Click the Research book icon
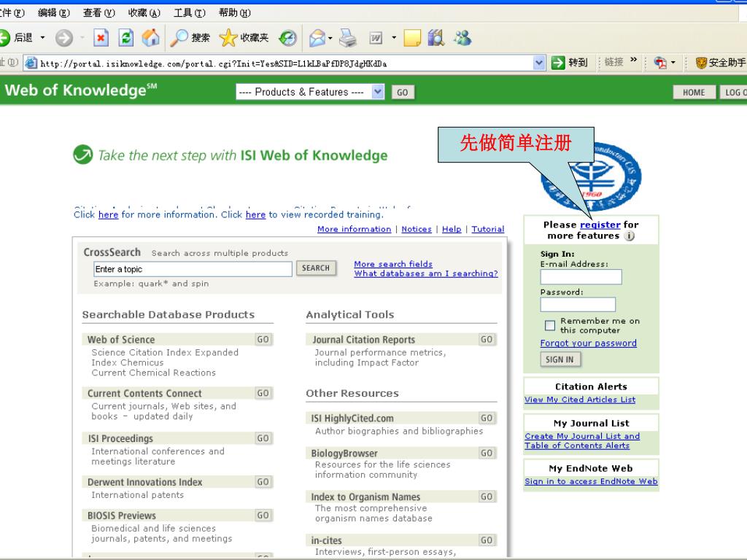Viewport: 747px width, 560px height. coord(436,38)
